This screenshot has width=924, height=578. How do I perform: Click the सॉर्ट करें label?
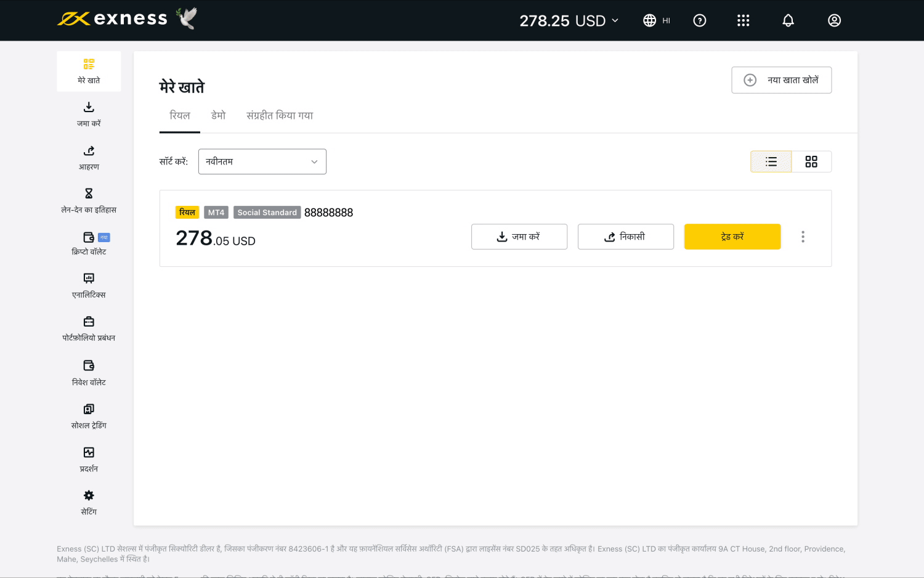[174, 161]
